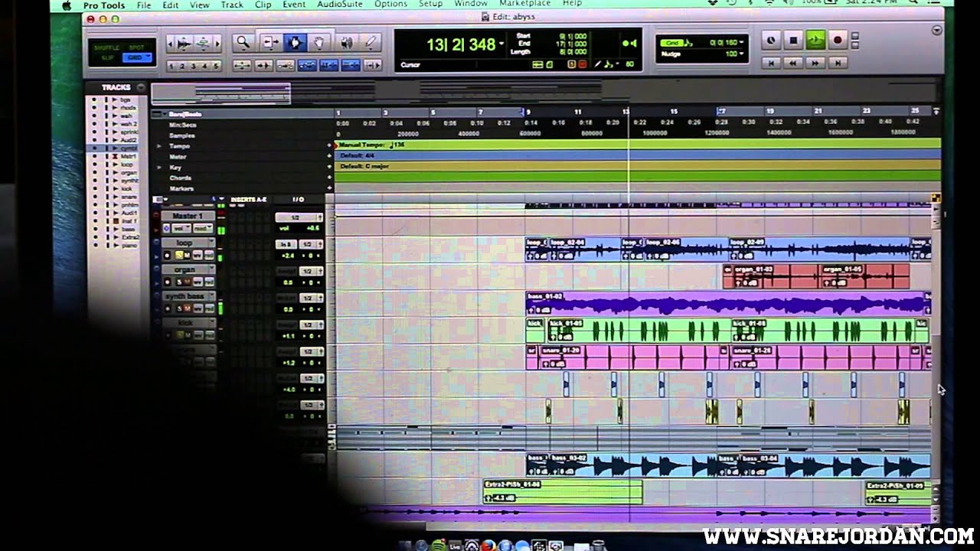Select the Grabber hand tool
Viewport: 980px width, 551px height.
320,43
